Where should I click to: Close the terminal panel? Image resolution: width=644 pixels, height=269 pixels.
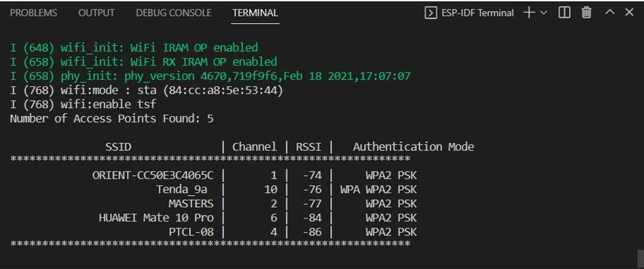pos(630,13)
